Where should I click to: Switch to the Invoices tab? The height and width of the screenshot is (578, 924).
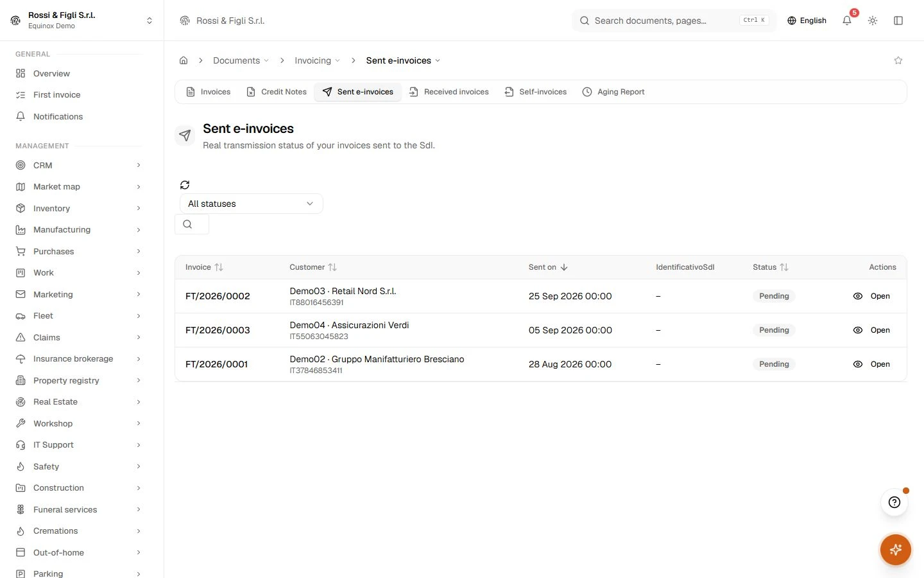[x=209, y=92]
